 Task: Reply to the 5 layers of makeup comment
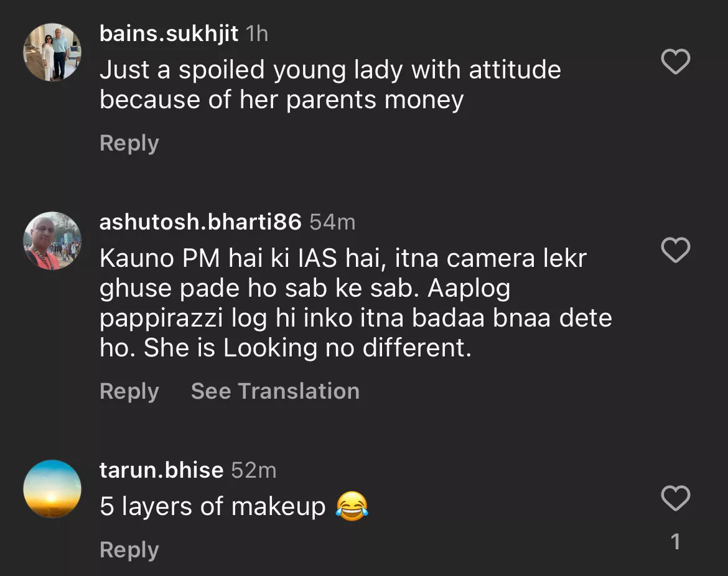tap(129, 550)
